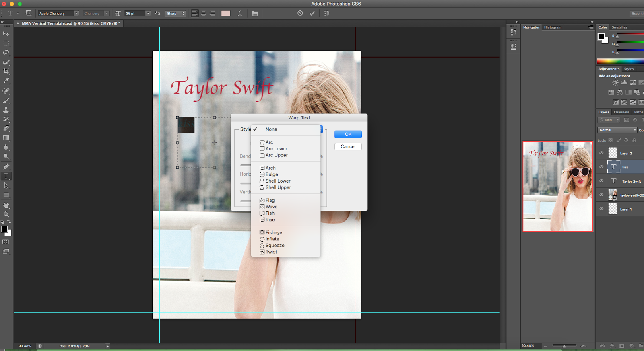Open the Sharp anti-aliasing dropdown
This screenshot has width=644, height=351.
(176, 13)
